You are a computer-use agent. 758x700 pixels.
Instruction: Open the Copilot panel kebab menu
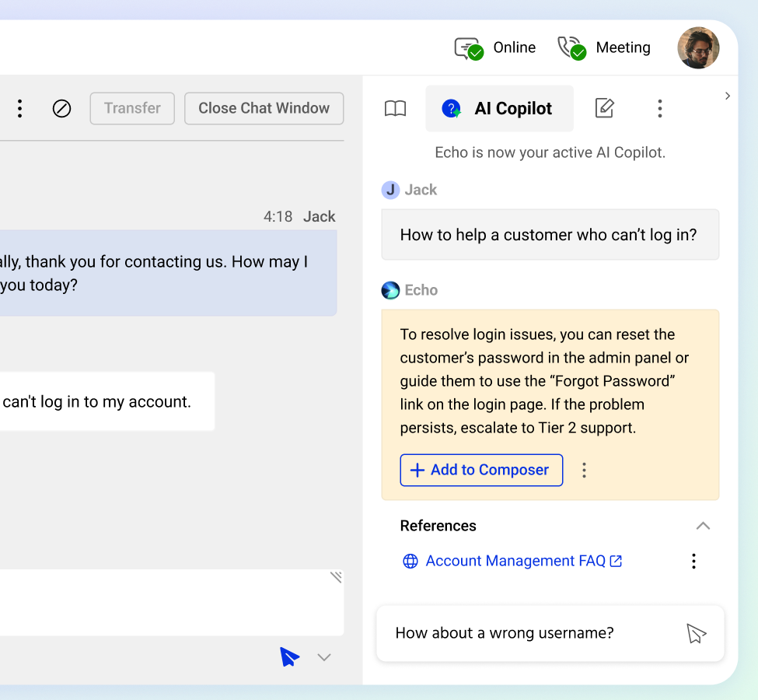[659, 109]
